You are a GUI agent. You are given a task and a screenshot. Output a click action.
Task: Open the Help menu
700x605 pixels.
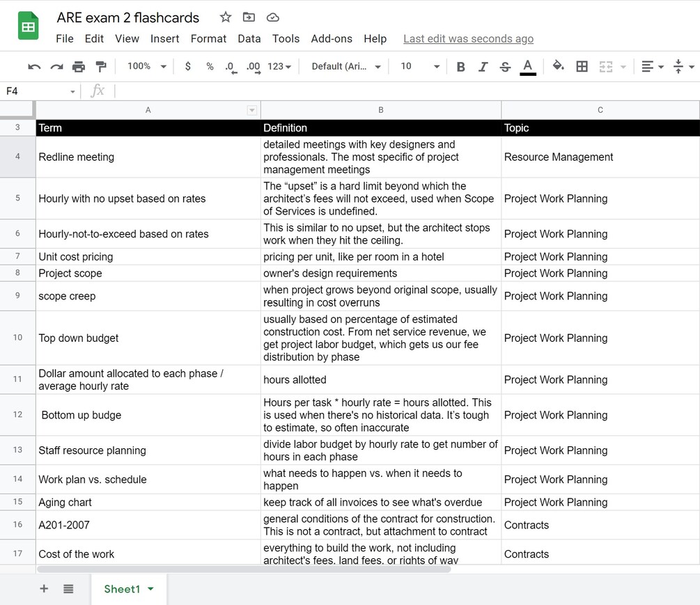pyautogui.click(x=375, y=39)
